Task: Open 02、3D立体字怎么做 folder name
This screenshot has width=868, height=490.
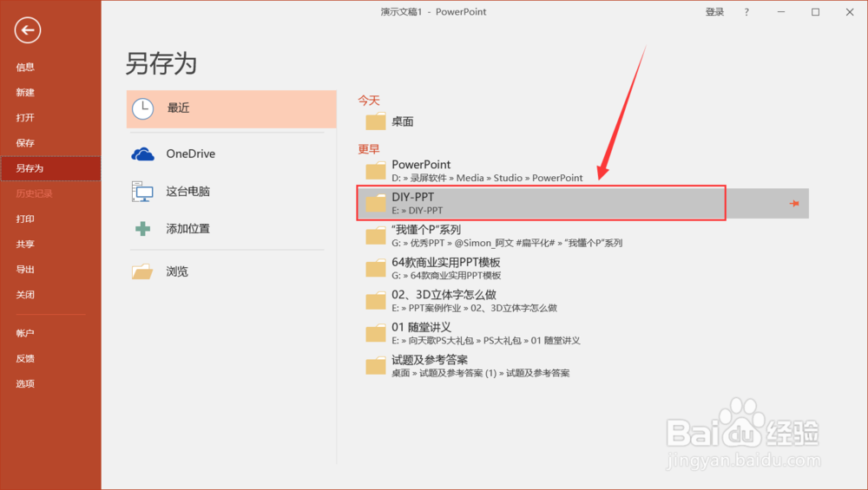Action: (444, 295)
